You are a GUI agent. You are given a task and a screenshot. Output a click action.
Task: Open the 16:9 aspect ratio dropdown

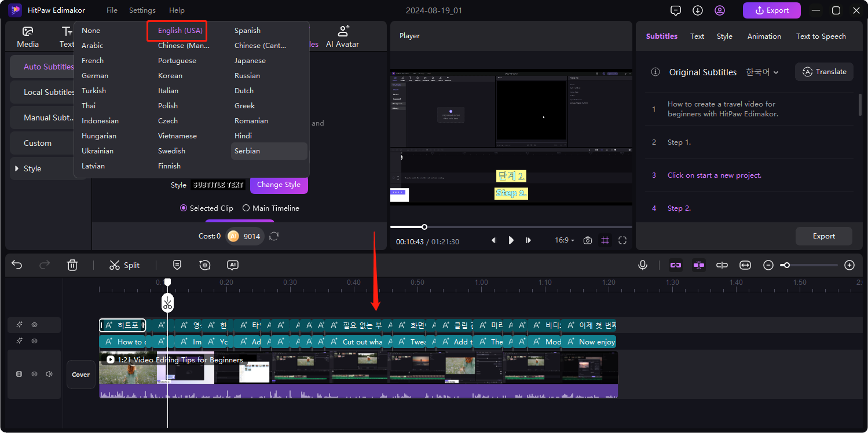(x=565, y=240)
